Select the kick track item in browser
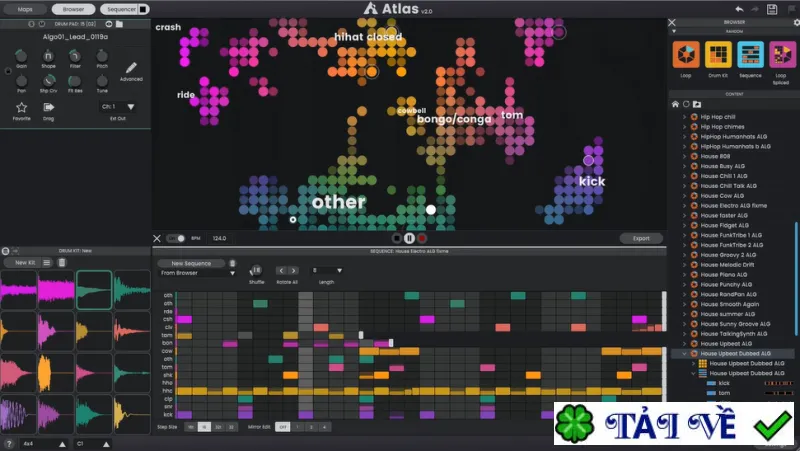The width and height of the screenshot is (800, 451). click(724, 383)
